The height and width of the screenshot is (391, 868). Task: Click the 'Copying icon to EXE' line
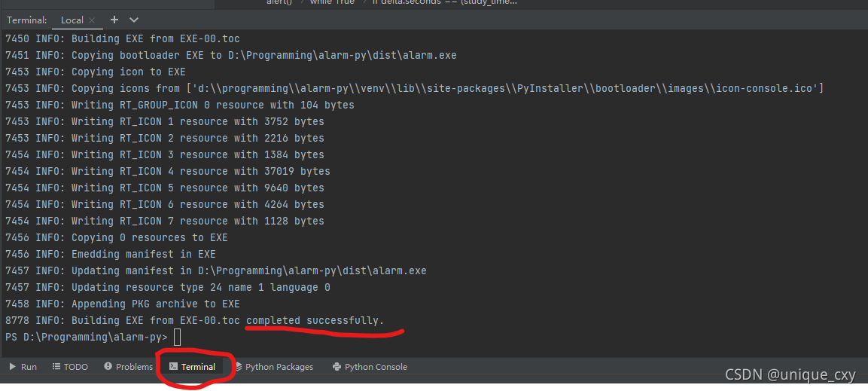[x=95, y=72]
